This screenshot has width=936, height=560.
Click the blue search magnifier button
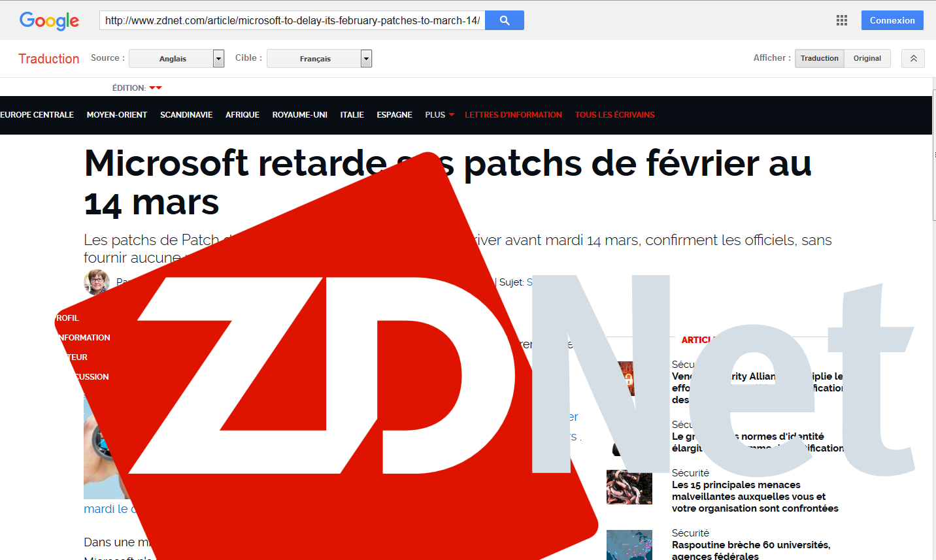click(x=505, y=20)
